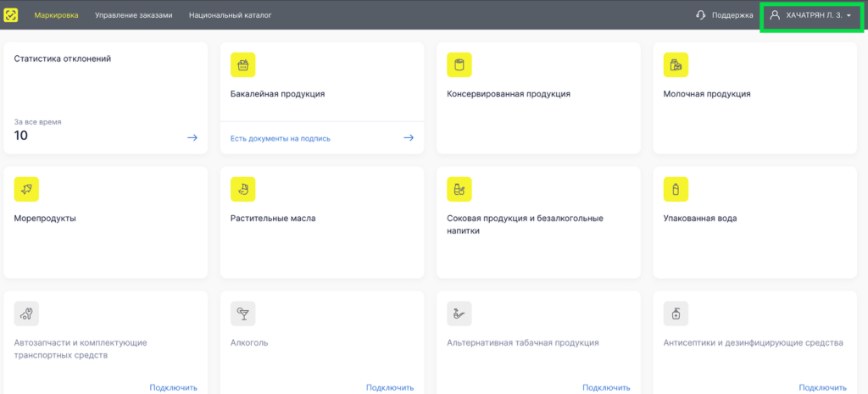The image size is (868, 394).
Task: Click the Есть документы на подпись link
Action: tap(281, 138)
